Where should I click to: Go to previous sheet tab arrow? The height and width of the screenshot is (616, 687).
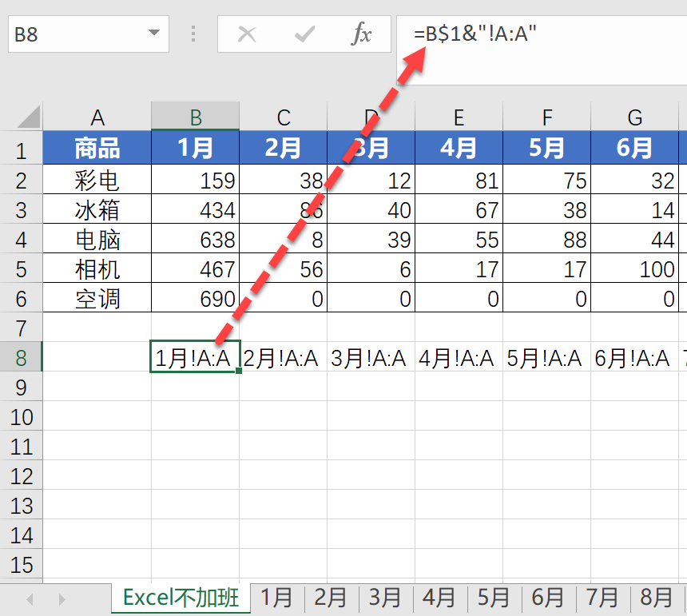pyautogui.click(x=30, y=599)
